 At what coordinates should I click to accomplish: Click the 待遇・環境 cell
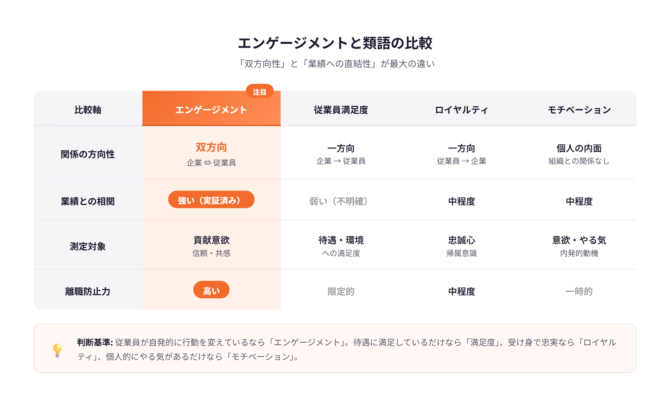click(x=340, y=240)
